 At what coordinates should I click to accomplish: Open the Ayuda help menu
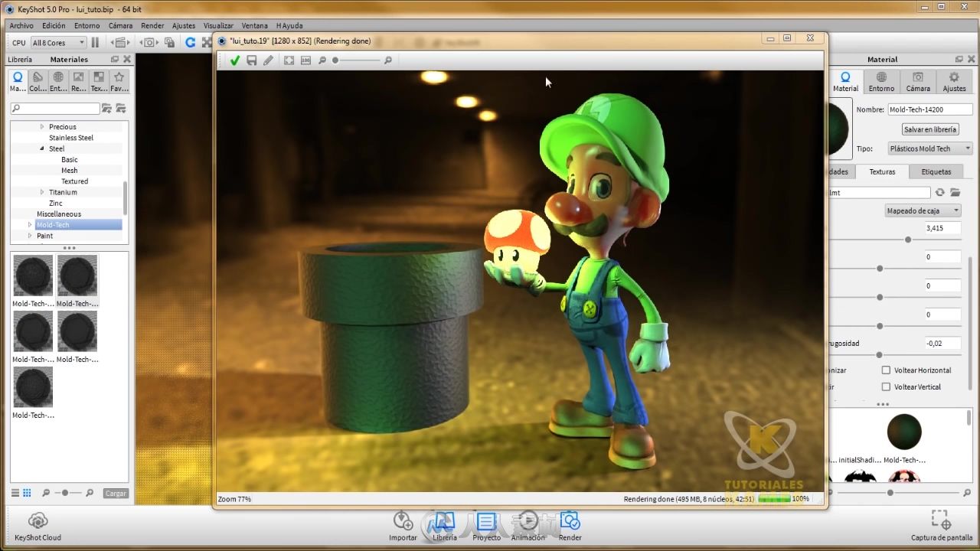point(289,25)
